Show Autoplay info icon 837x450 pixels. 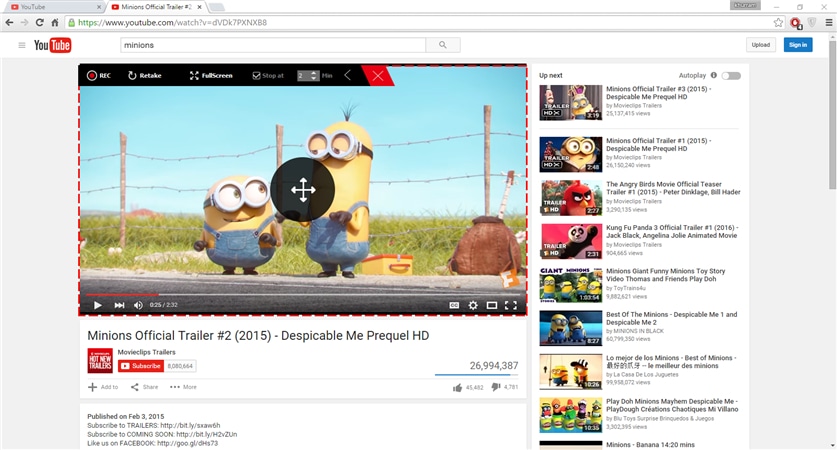click(x=714, y=75)
